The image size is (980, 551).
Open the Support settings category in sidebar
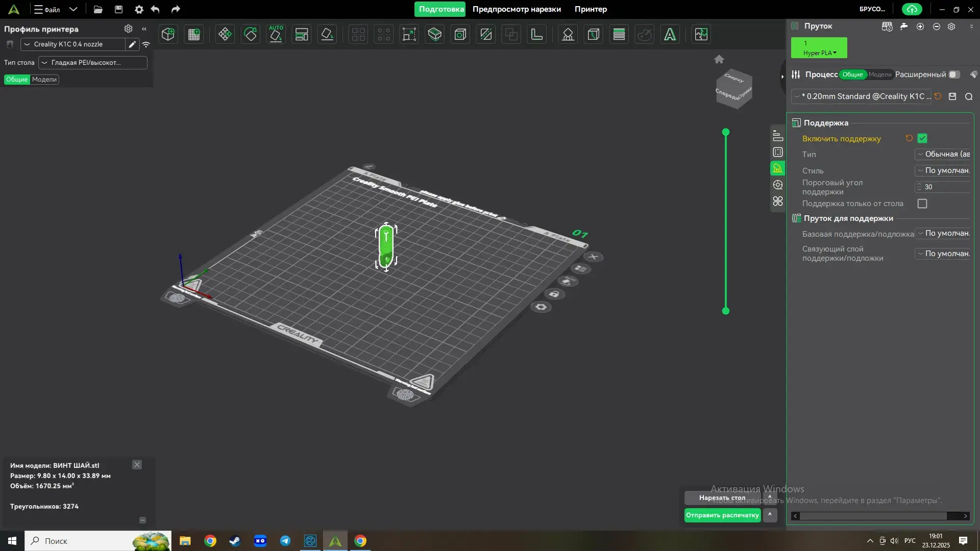778,168
